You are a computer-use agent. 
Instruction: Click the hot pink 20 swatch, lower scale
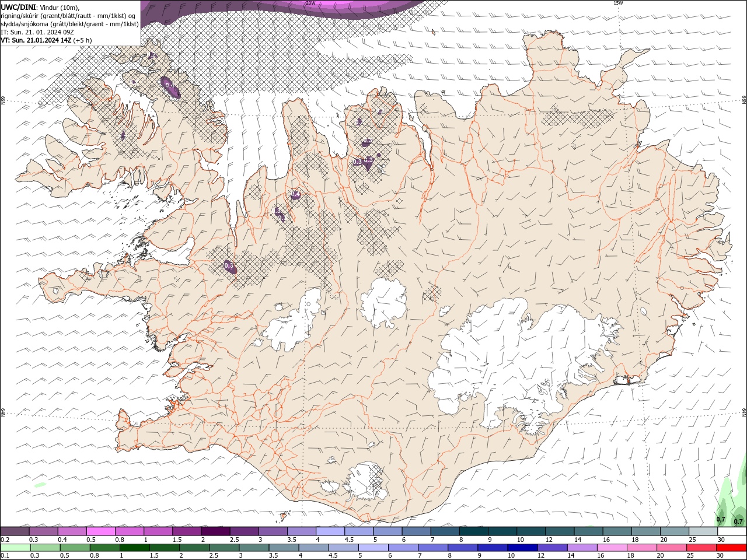(671, 548)
